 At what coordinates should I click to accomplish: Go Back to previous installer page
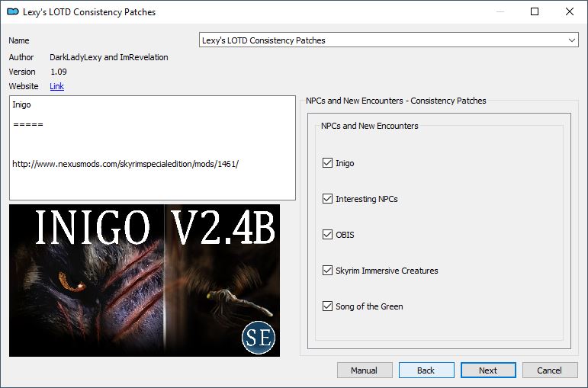click(426, 370)
